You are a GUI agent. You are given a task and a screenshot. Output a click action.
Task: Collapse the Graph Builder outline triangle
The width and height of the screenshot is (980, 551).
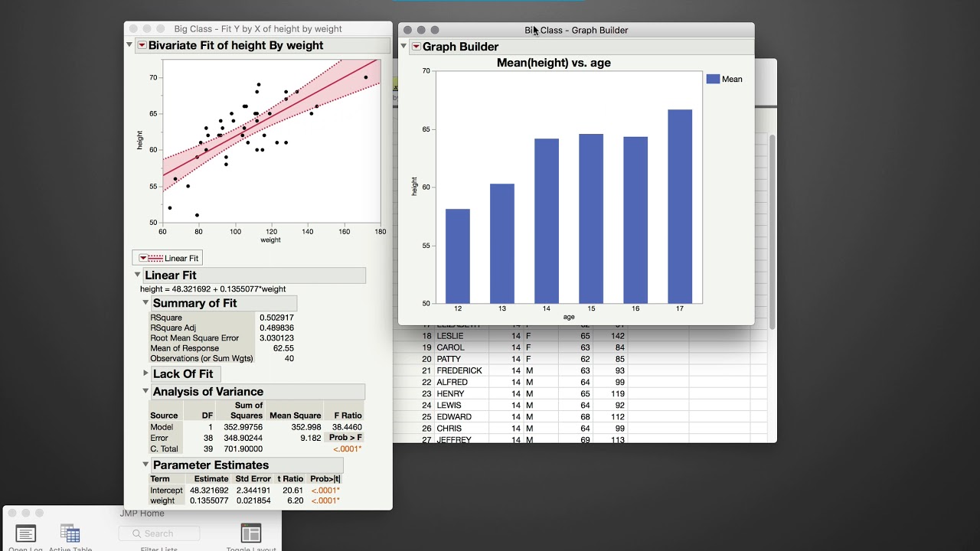pos(403,46)
